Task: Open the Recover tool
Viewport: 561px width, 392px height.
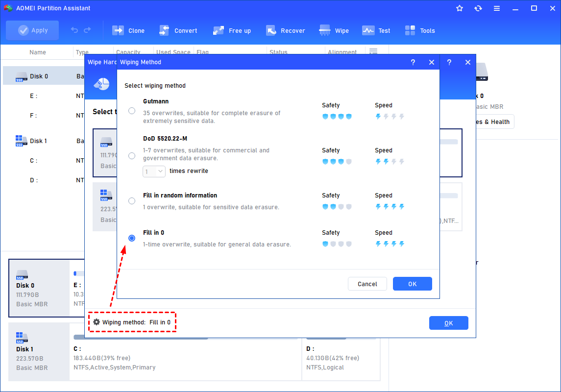Action: [x=271, y=30]
